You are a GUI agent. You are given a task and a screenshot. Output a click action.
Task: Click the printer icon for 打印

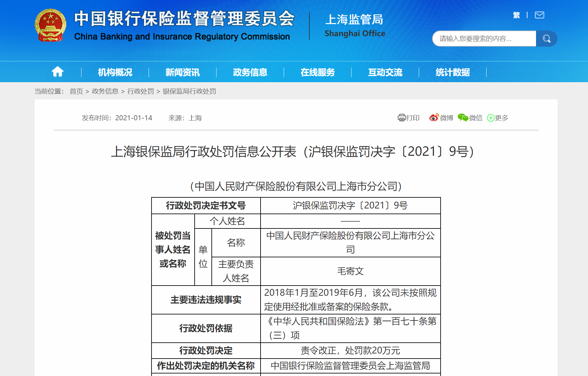click(402, 118)
